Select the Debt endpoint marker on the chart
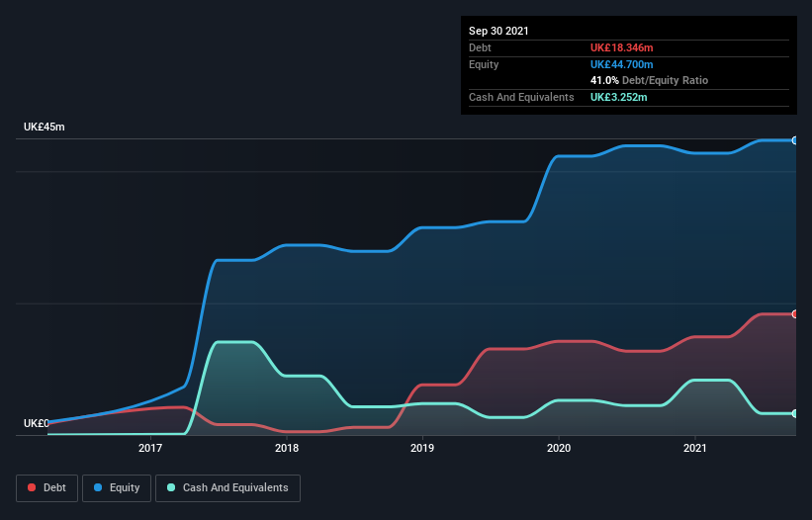The image size is (812, 520). [795, 314]
